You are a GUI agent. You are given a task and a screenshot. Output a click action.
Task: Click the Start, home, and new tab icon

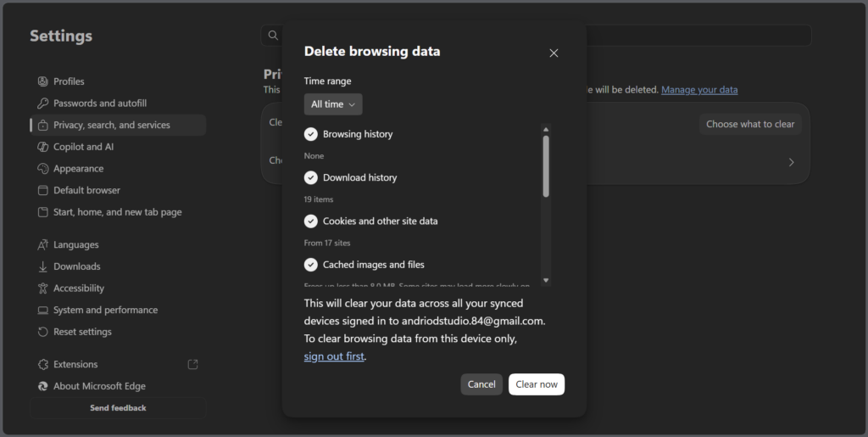point(42,212)
